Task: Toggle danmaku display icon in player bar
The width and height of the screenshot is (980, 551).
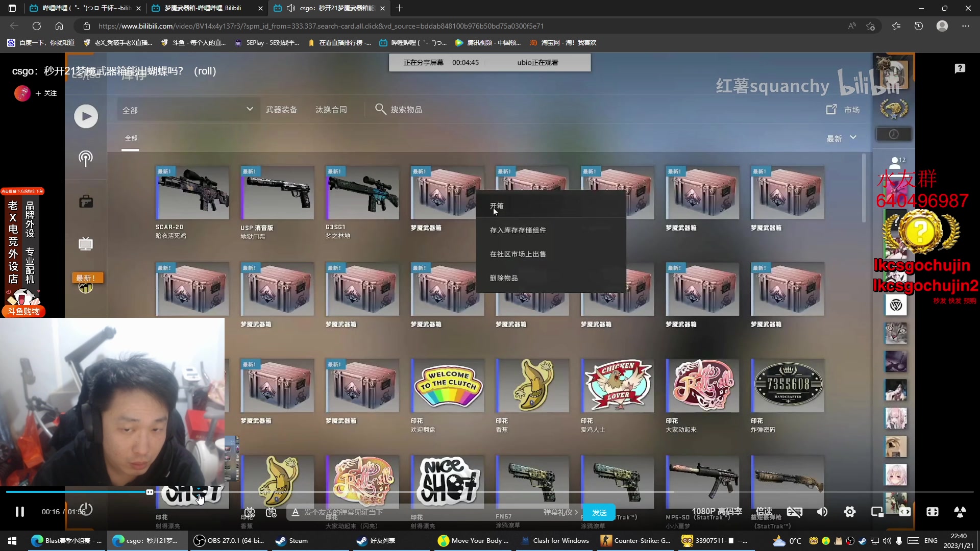Action: tap(249, 512)
